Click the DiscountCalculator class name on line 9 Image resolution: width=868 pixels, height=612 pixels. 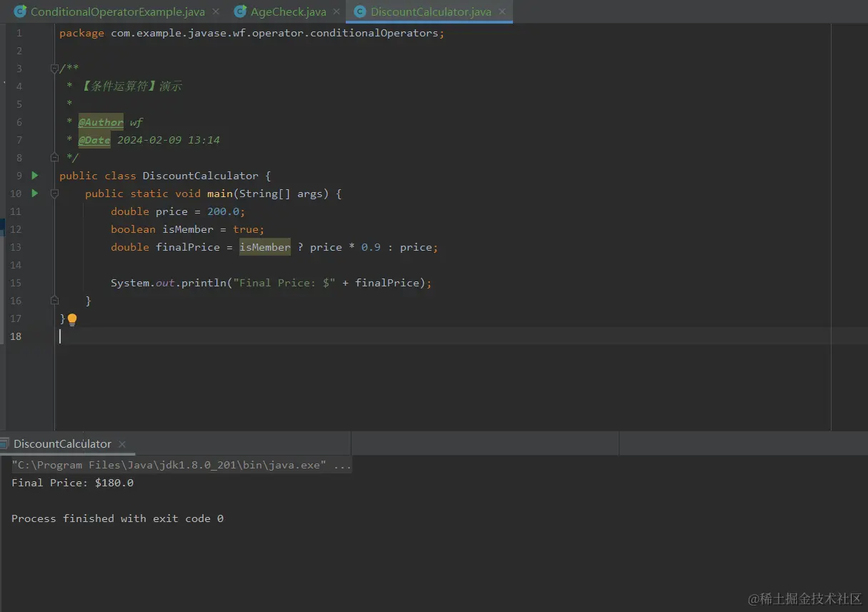[201, 176]
